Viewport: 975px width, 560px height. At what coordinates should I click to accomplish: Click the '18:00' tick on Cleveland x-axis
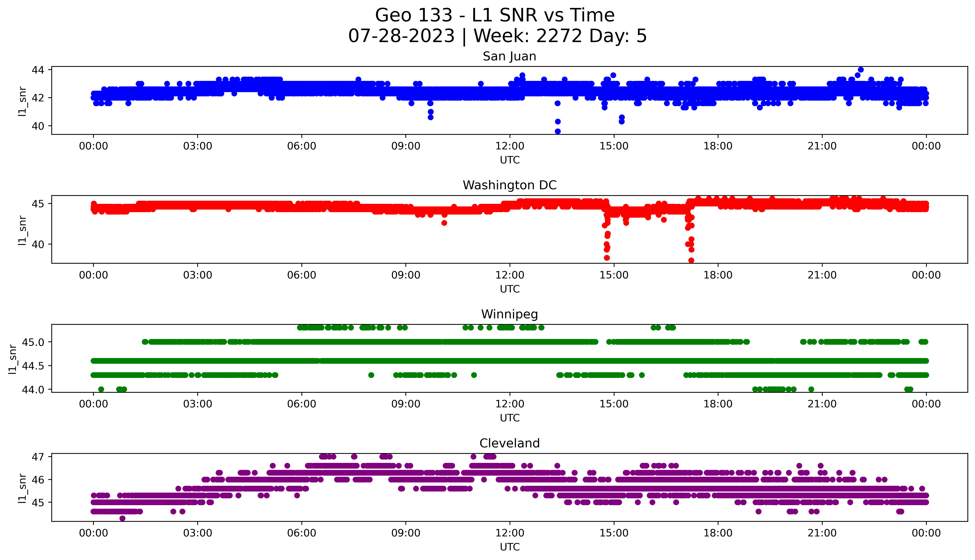[x=718, y=533]
